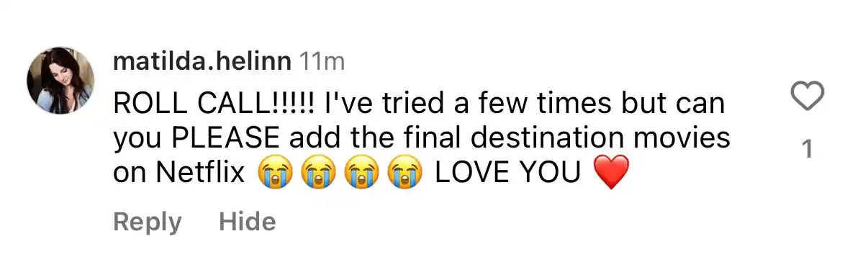Click the LOVE YOU text

pyautogui.click(x=508, y=173)
